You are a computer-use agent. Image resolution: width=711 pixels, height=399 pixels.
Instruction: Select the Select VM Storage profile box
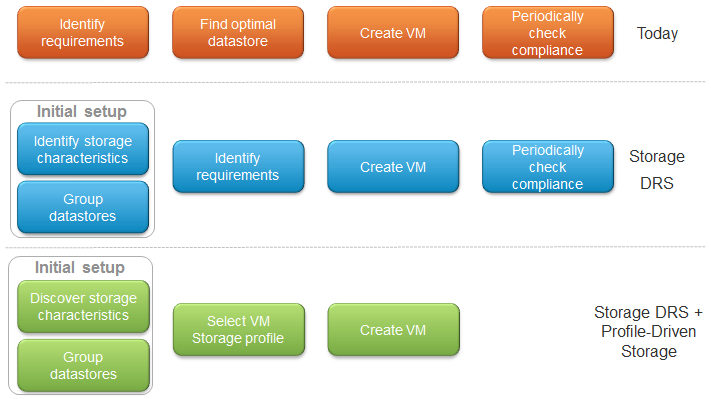coord(239,330)
